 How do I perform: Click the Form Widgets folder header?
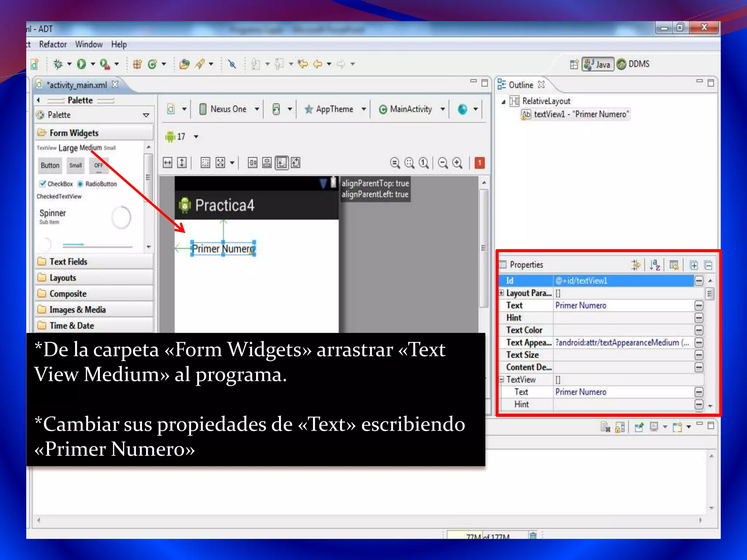94,133
